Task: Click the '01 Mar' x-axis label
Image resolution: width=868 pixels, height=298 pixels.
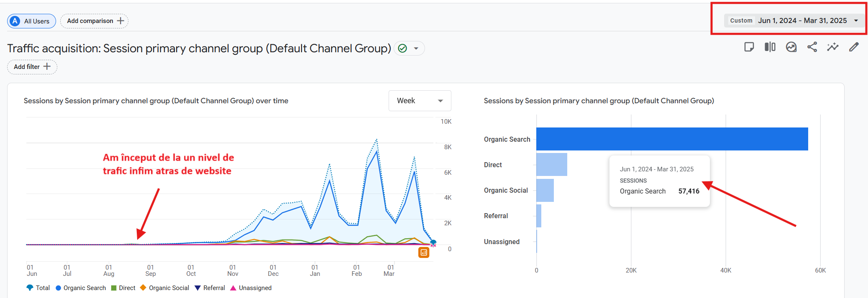Action: click(x=389, y=270)
